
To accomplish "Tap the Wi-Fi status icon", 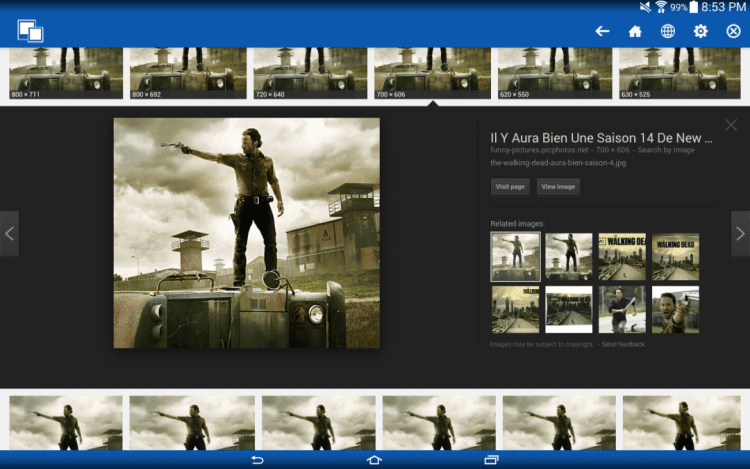I will [x=661, y=7].
